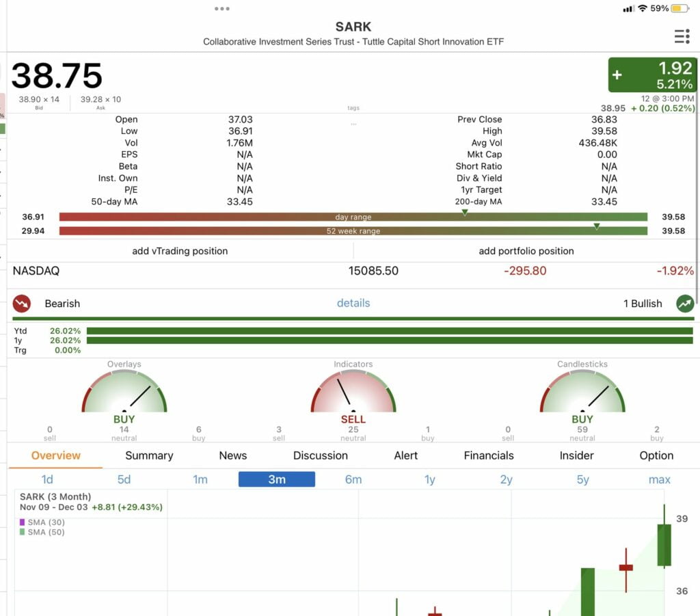Switch to the Discussion tab
The image size is (700, 616).
[319, 455]
